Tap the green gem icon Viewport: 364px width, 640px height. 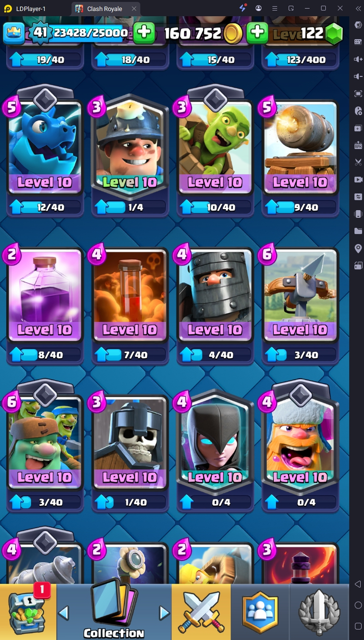pyautogui.click(x=334, y=33)
